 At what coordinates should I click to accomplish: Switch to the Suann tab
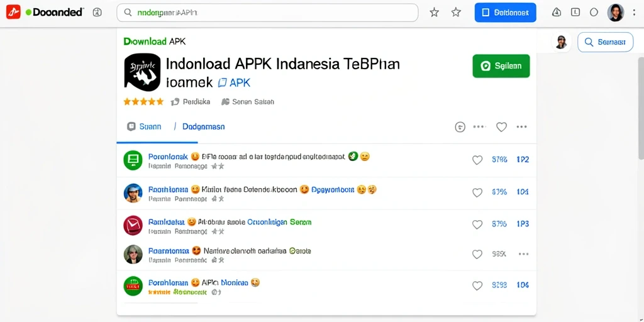click(x=144, y=126)
